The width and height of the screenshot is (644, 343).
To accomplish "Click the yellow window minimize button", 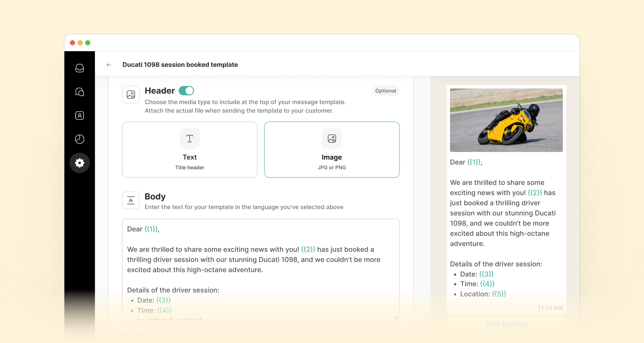I will 80,43.
